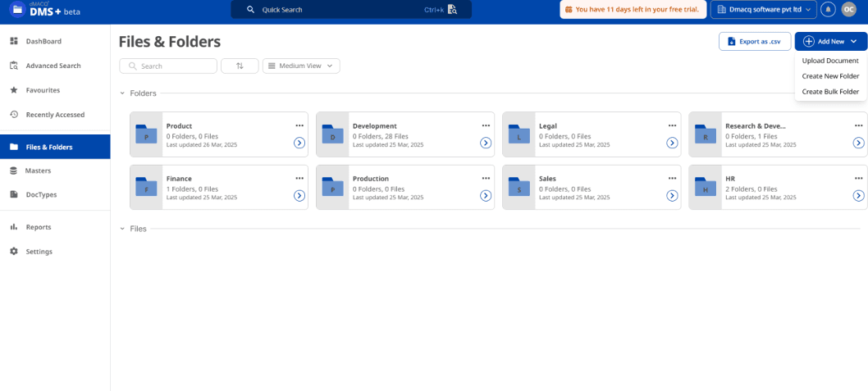Open the Finance folder arrow

(299, 196)
